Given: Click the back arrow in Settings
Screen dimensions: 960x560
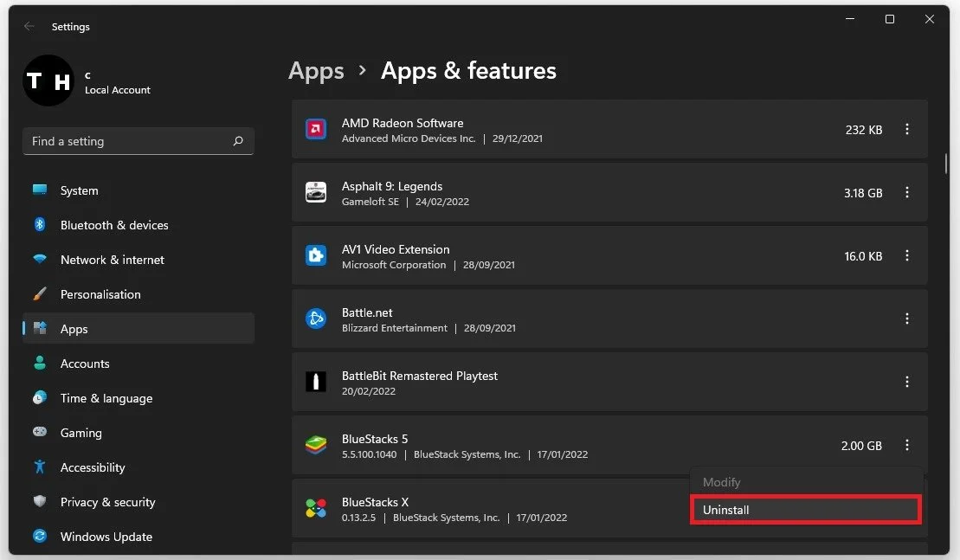Looking at the screenshot, I should pos(29,26).
